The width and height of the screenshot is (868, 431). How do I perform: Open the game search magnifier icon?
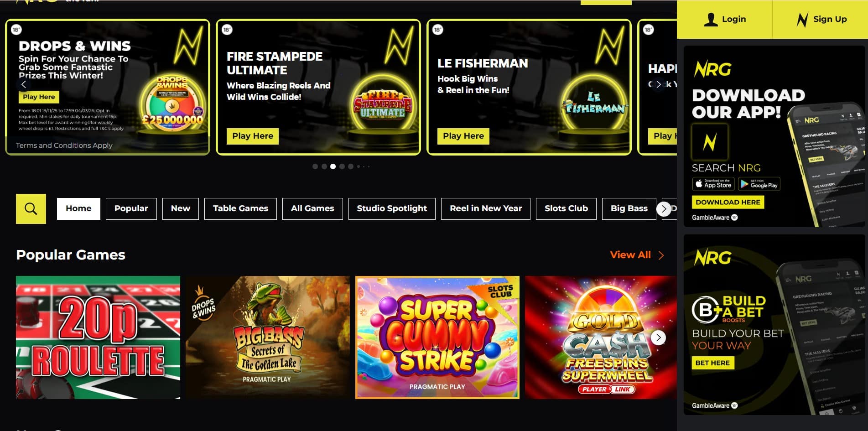pyautogui.click(x=31, y=209)
